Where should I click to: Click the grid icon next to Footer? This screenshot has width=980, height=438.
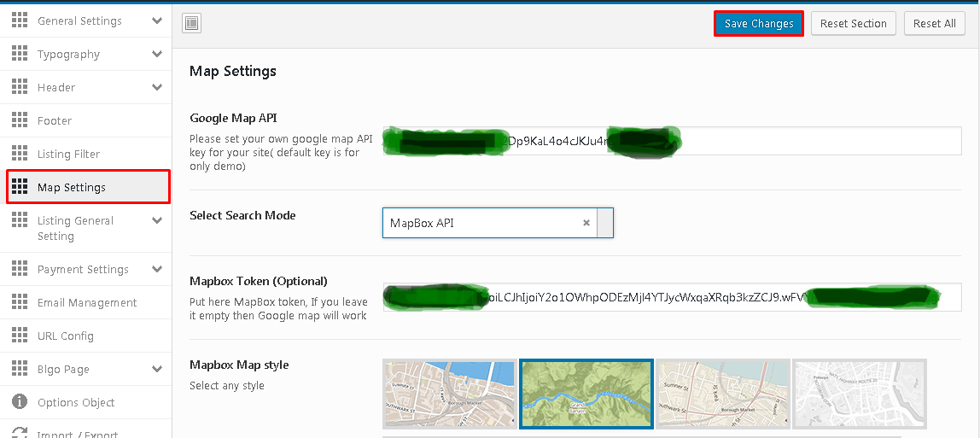coord(20,120)
